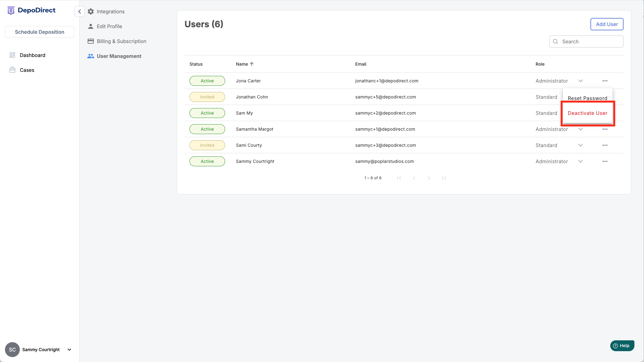
Task: Expand the role dropdown for Jona Carter
Action: (581, 81)
